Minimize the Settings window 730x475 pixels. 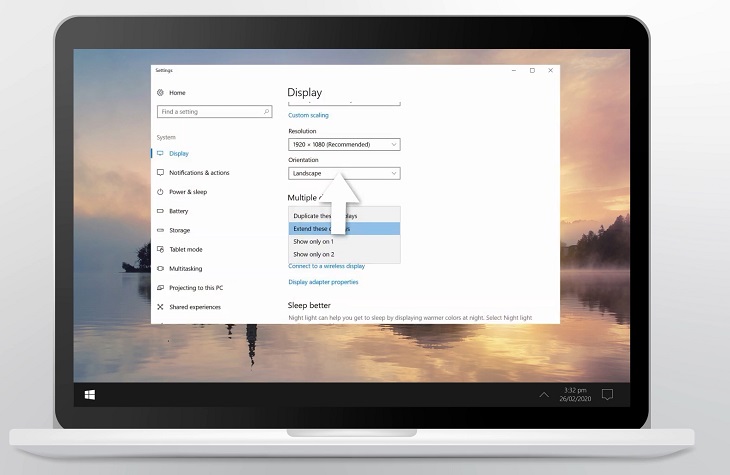[514, 70]
